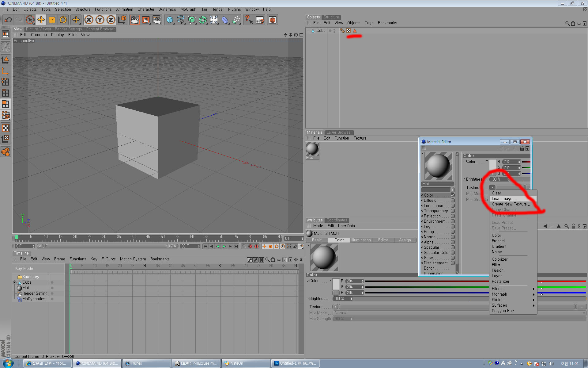Image resolution: width=588 pixels, height=368 pixels.
Task: Click the Play Forwards button
Action: point(224,246)
